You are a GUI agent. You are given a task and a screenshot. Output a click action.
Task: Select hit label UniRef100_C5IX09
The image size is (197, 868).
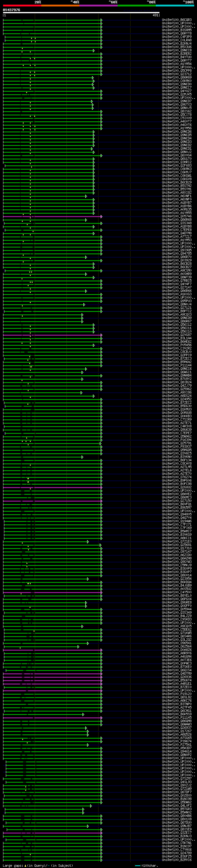pos(177,118)
